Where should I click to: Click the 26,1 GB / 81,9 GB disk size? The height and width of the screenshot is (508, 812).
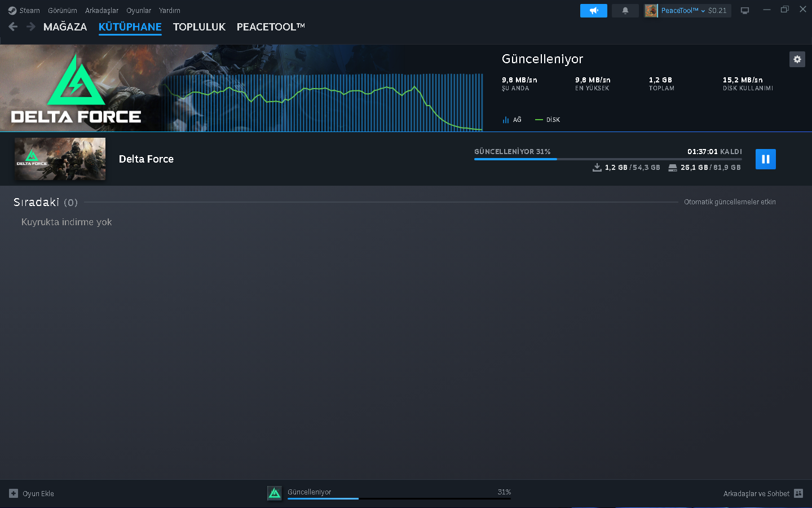(x=710, y=168)
